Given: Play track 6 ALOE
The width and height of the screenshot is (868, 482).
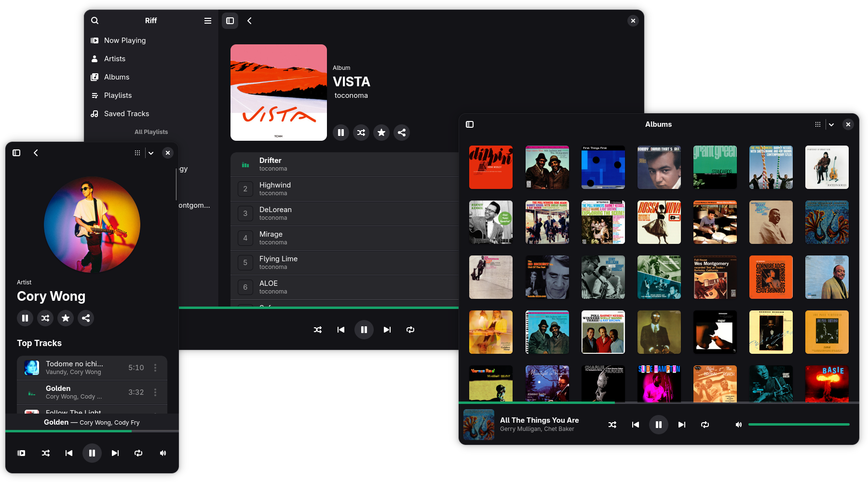Looking at the screenshot, I should click(344, 287).
